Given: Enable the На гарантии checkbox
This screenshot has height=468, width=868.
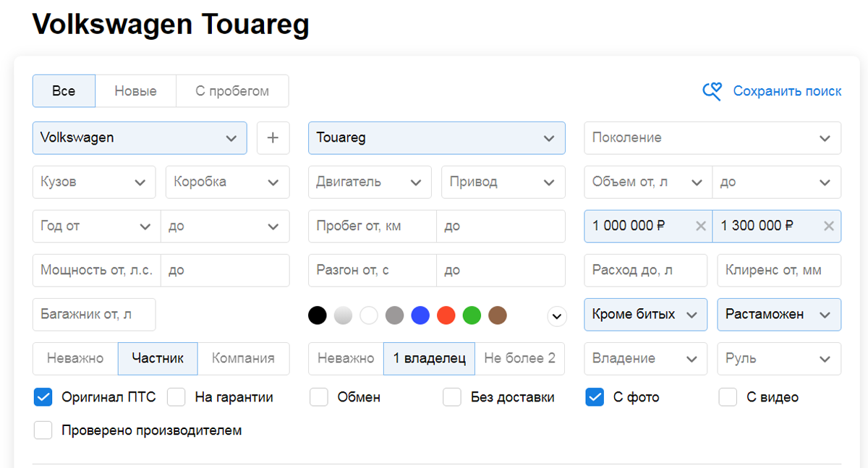Looking at the screenshot, I should pyautogui.click(x=176, y=397).
